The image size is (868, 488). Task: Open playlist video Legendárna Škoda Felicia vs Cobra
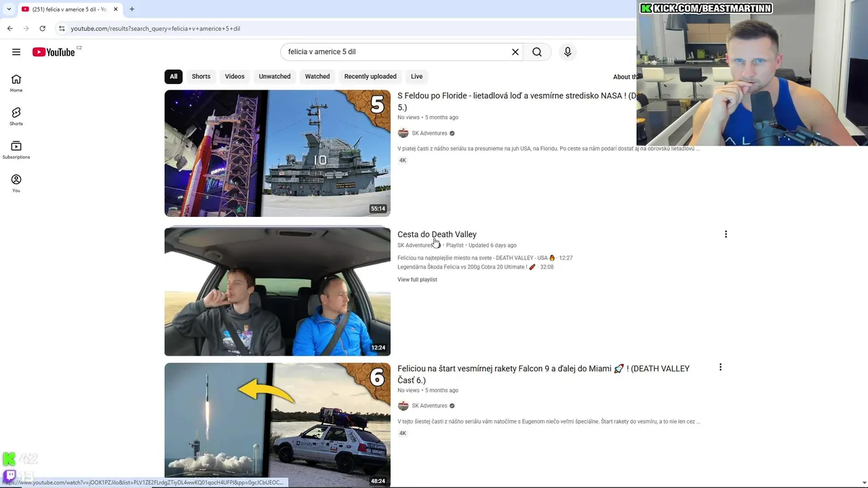coord(475,267)
